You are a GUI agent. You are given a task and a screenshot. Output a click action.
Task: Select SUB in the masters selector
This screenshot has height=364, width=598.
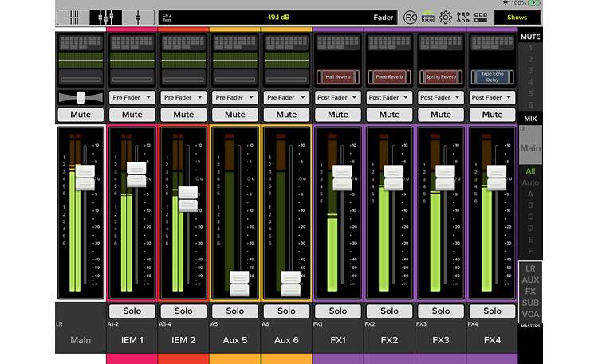click(x=530, y=303)
